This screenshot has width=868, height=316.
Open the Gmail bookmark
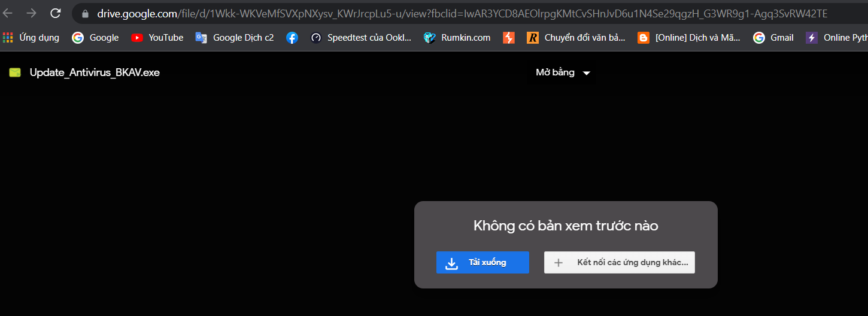pos(773,38)
